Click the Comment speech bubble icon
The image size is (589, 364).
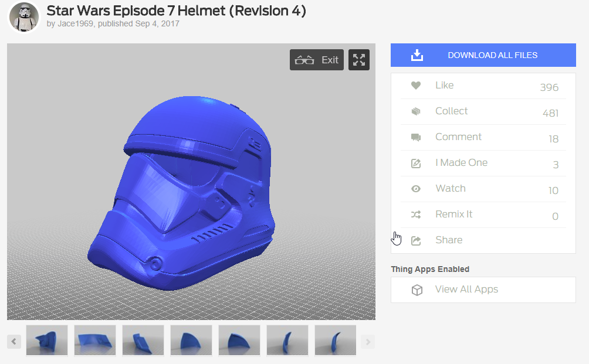coord(416,137)
